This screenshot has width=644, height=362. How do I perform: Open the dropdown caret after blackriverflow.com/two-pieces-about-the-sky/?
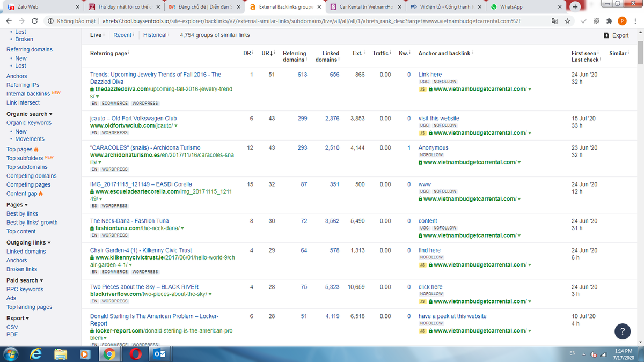(210, 294)
